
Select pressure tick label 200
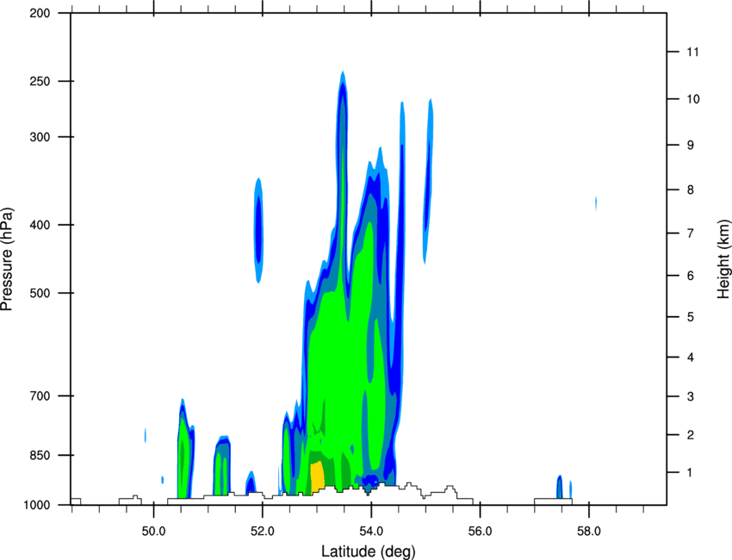tap(40, 14)
